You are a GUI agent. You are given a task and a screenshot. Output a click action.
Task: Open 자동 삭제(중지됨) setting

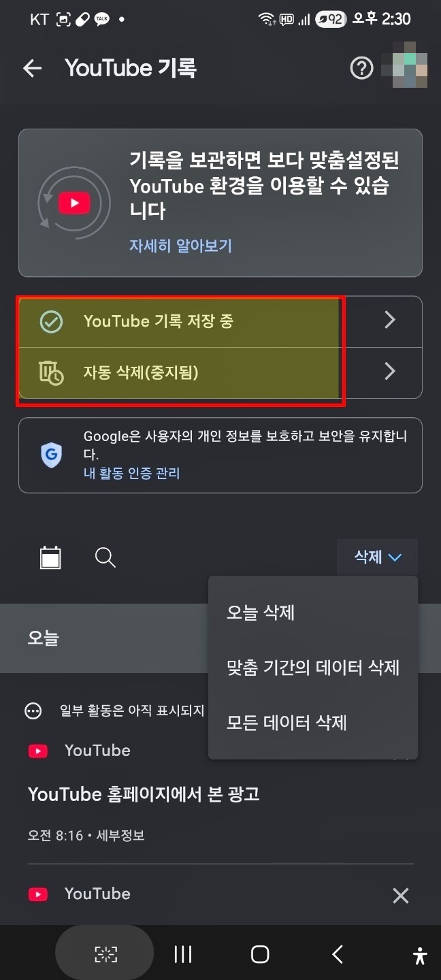pos(220,372)
